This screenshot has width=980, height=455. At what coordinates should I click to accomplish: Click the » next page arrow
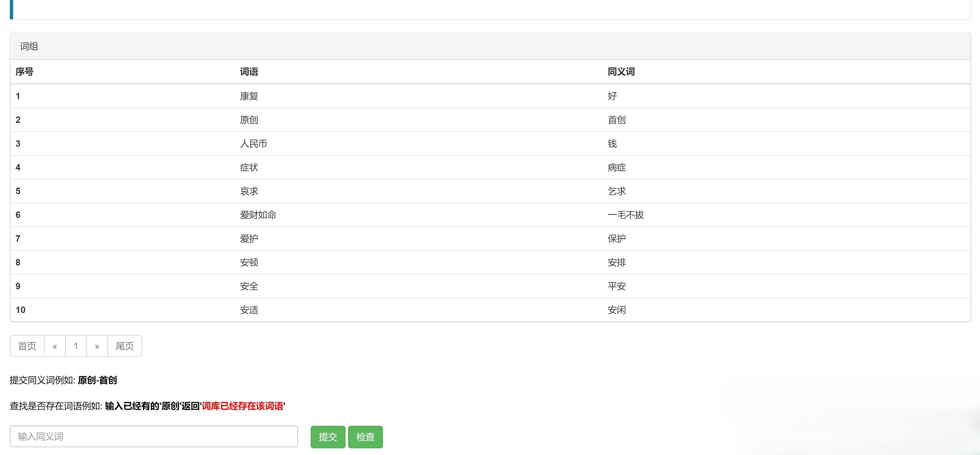click(x=97, y=346)
